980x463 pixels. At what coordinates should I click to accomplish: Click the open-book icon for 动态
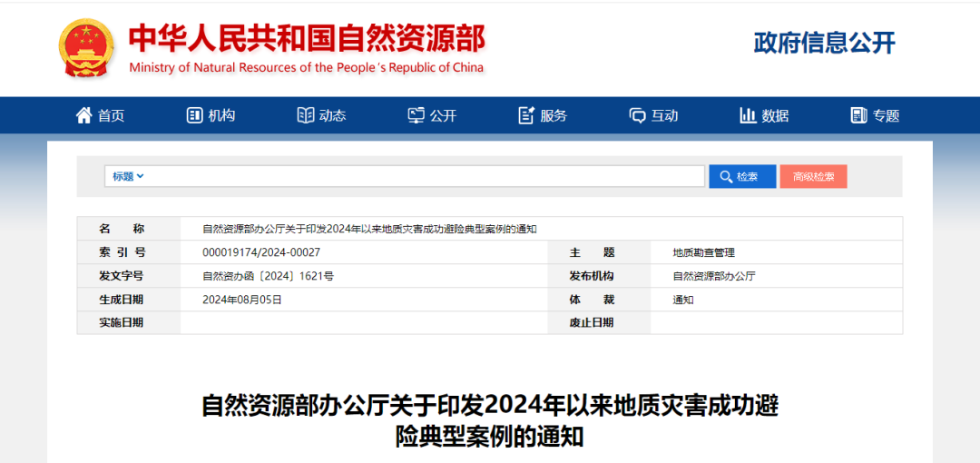[x=306, y=115]
